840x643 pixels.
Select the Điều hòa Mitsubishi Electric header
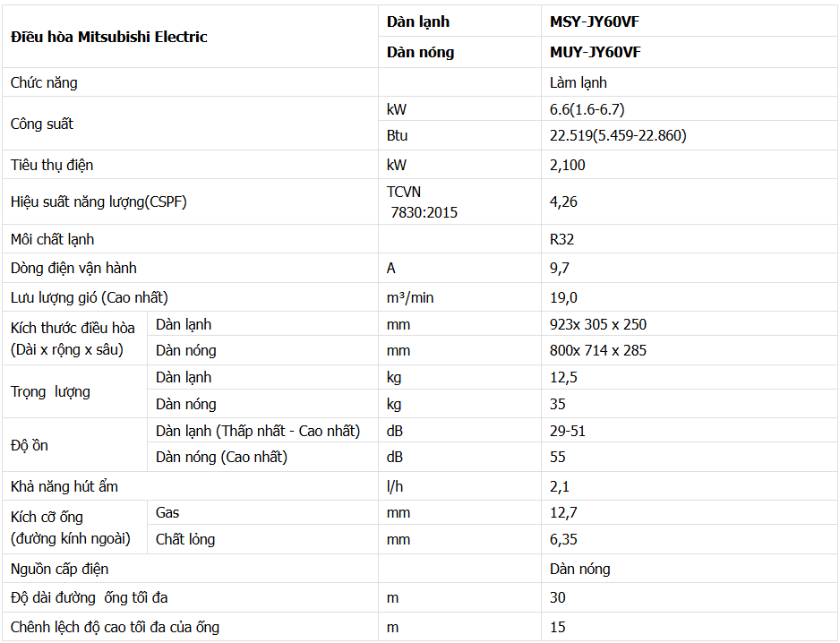click(x=109, y=37)
